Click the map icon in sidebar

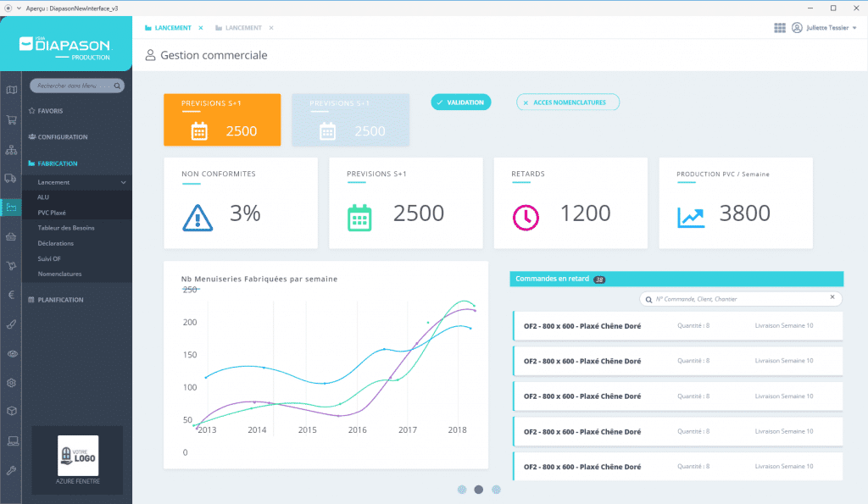click(x=11, y=90)
